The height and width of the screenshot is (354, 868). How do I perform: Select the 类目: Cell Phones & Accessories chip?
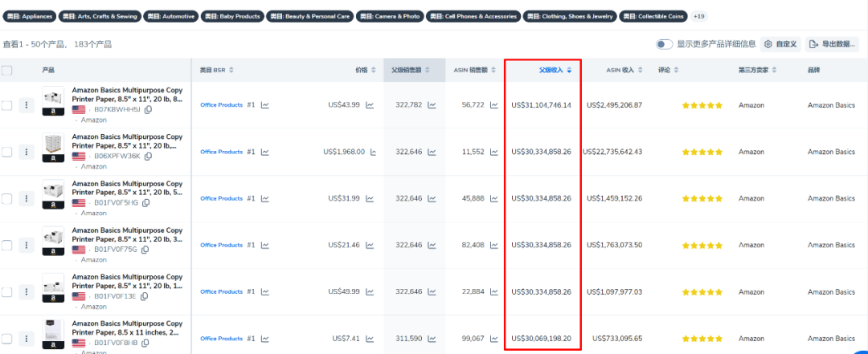click(473, 17)
